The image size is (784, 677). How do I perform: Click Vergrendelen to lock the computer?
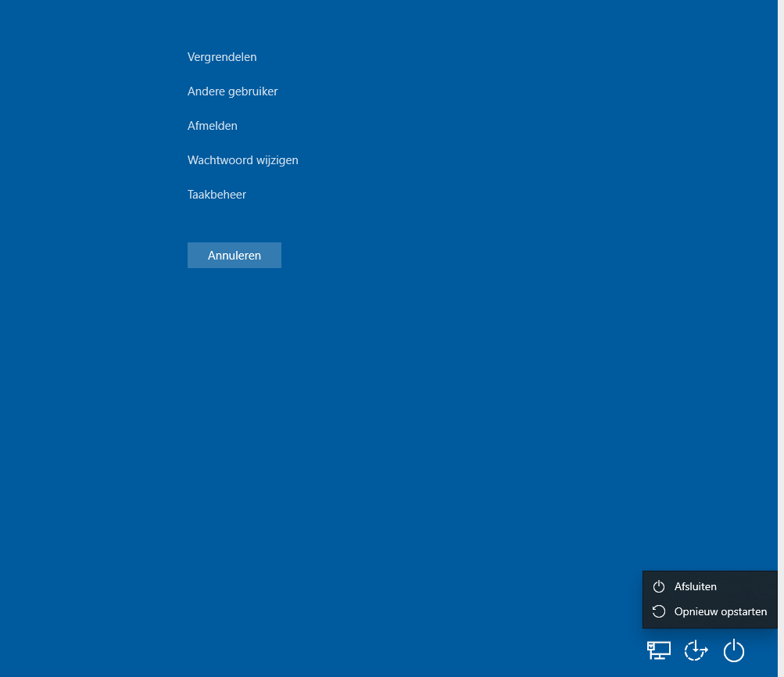[222, 57]
